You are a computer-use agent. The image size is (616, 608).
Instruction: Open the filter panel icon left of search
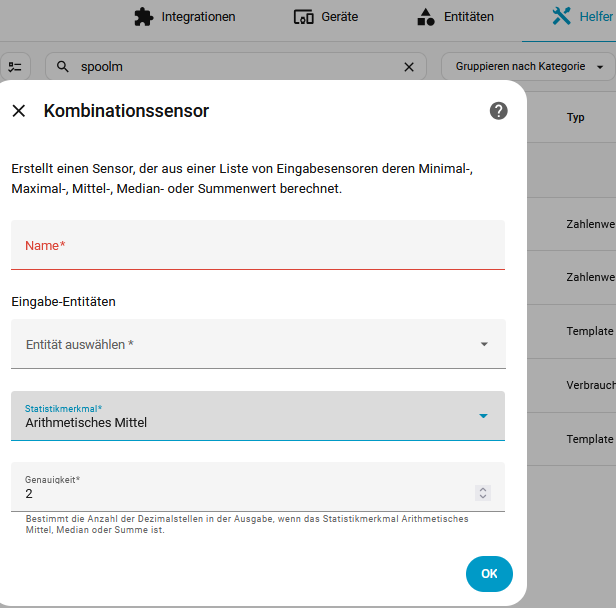coord(15,67)
